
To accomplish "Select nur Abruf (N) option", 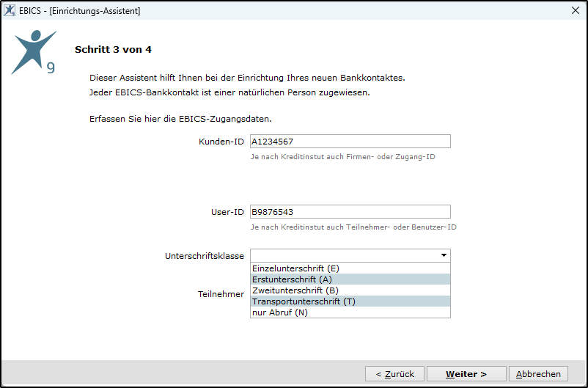I will coord(350,312).
